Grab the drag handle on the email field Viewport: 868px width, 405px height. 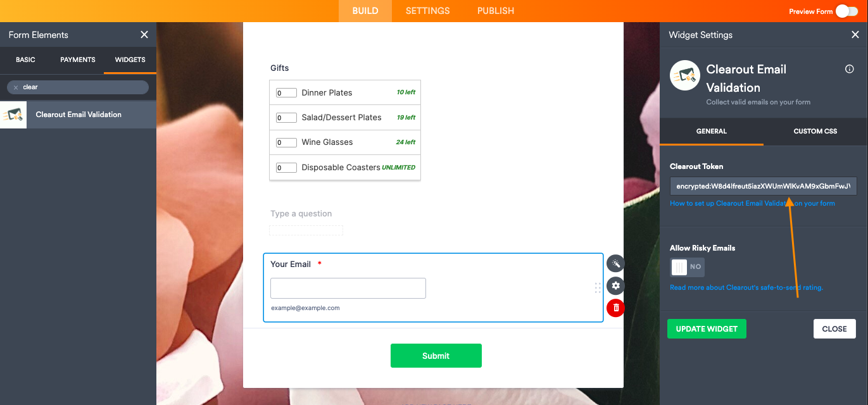pos(598,288)
